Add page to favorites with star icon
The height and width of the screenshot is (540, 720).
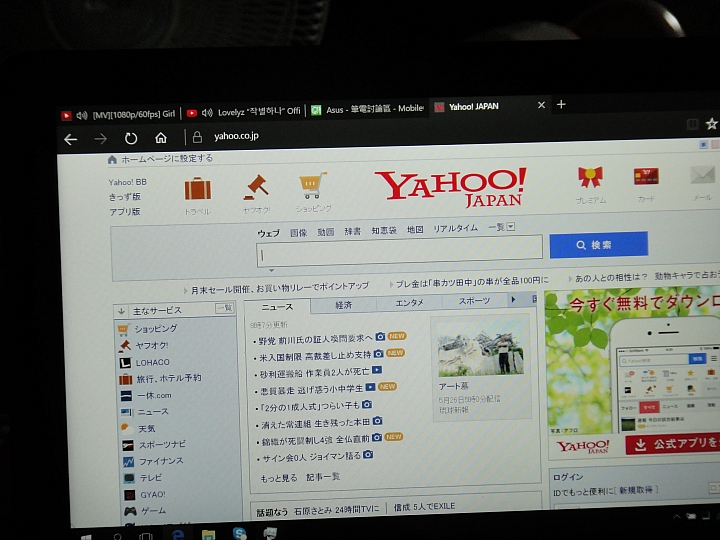pos(712,124)
